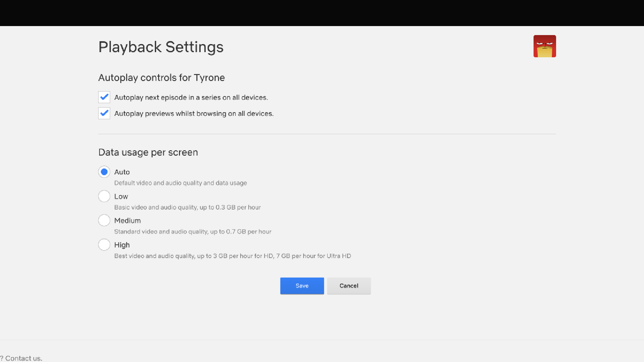Choose the Low data usage radio button

pos(104,196)
